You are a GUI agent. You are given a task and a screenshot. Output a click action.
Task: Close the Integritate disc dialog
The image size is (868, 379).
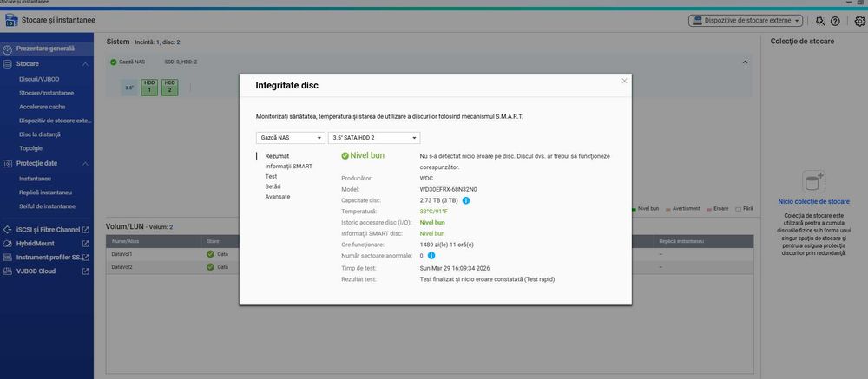pyautogui.click(x=624, y=81)
